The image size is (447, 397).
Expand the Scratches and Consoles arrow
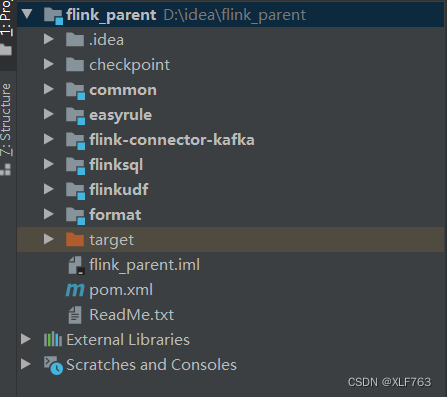click(x=26, y=364)
